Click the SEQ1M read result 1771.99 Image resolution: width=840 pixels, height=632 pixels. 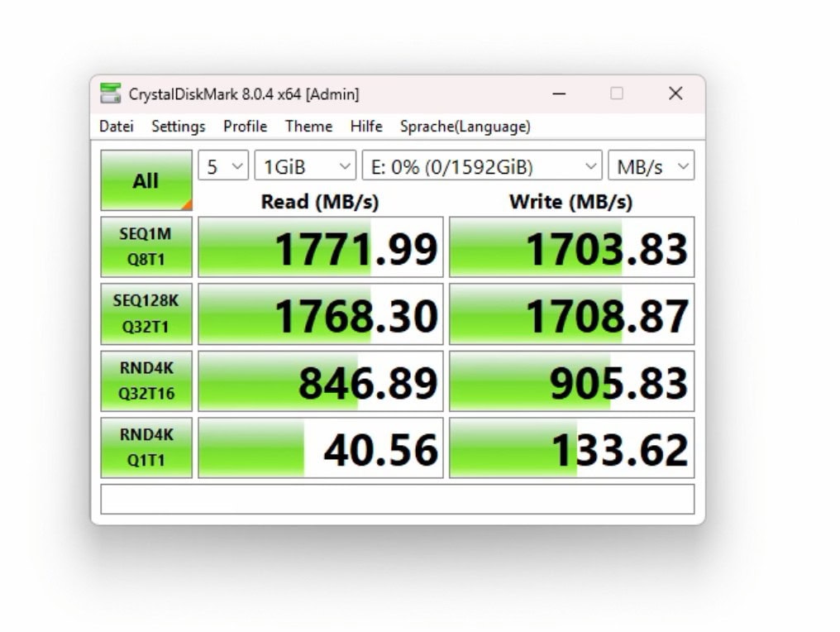tap(321, 247)
